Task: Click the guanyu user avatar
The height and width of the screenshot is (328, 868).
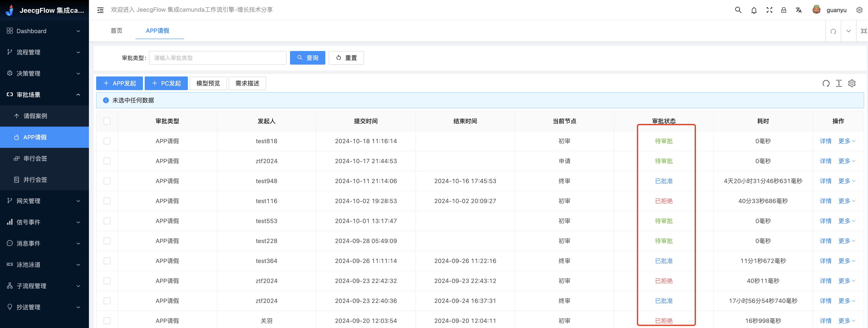Action: (x=817, y=10)
